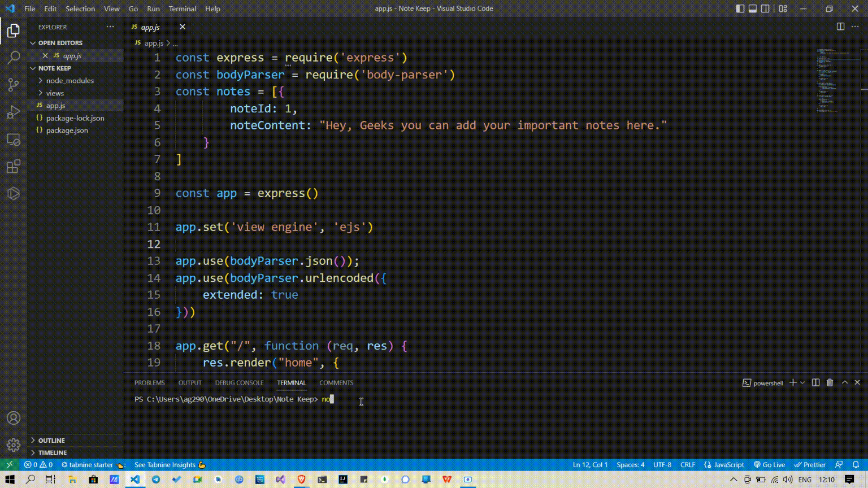Open the Search view in activity bar

point(14,58)
